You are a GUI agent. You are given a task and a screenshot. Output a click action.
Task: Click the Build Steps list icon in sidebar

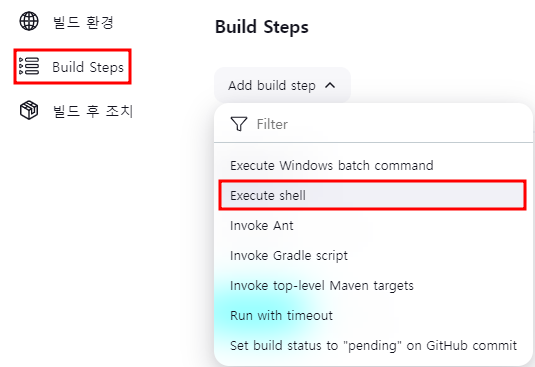click(x=29, y=66)
